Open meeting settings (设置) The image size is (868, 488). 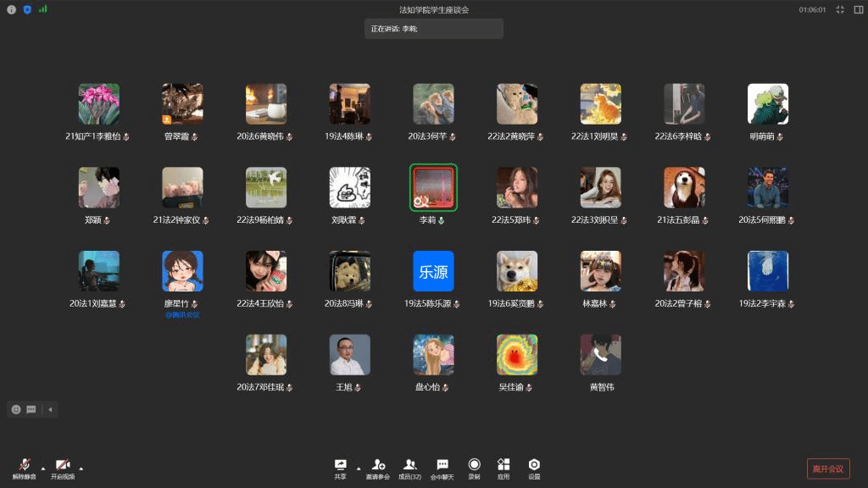tap(534, 465)
